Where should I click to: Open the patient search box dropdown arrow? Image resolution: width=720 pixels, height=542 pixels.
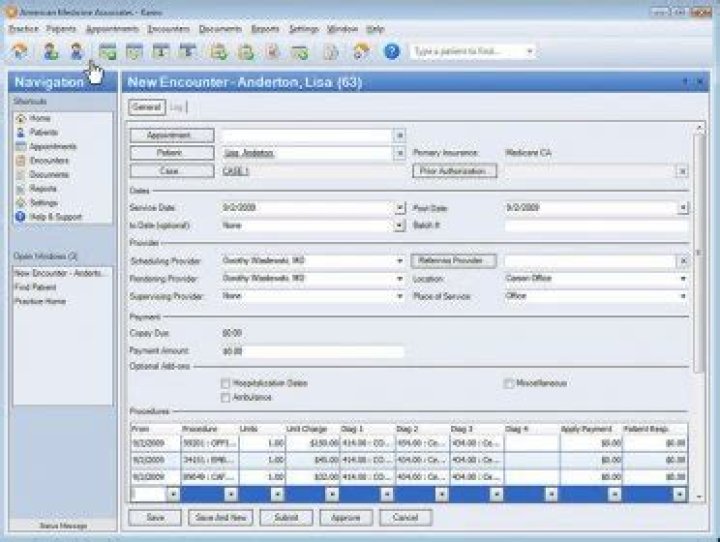(529, 51)
